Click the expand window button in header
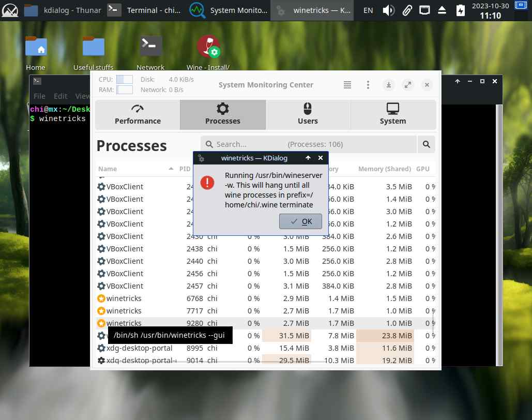This screenshot has height=420, width=532. 408,85
